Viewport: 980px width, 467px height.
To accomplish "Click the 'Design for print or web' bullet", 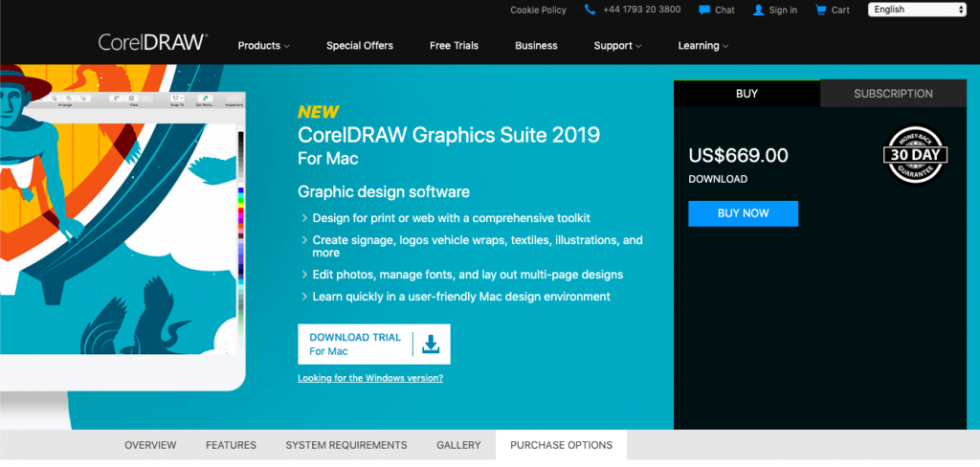I will coord(452,218).
